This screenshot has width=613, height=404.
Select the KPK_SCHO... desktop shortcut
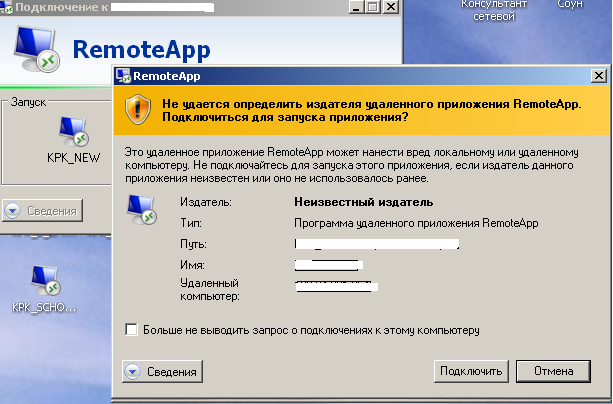coord(44,289)
